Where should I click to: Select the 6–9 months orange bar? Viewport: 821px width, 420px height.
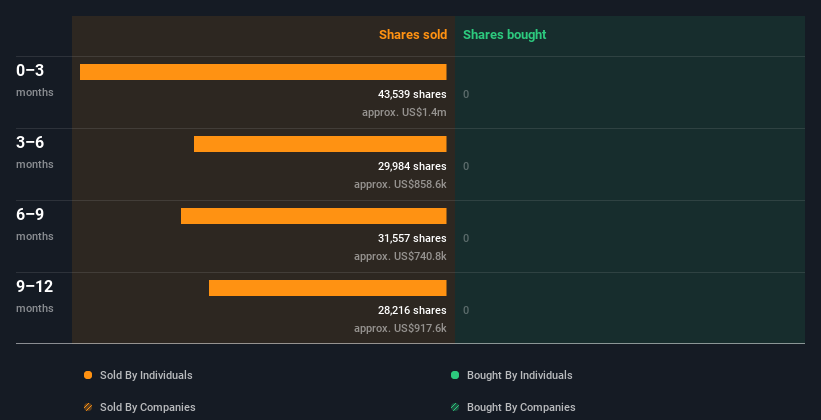[x=314, y=216]
